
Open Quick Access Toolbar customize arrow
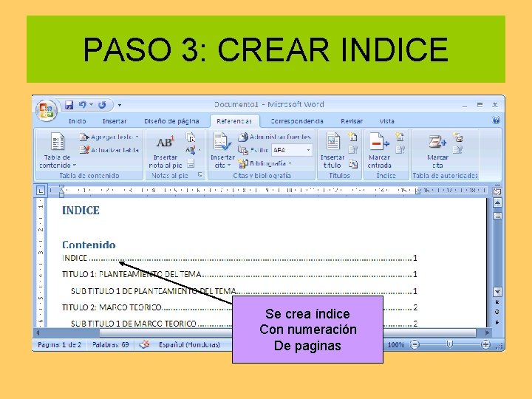(x=120, y=105)
